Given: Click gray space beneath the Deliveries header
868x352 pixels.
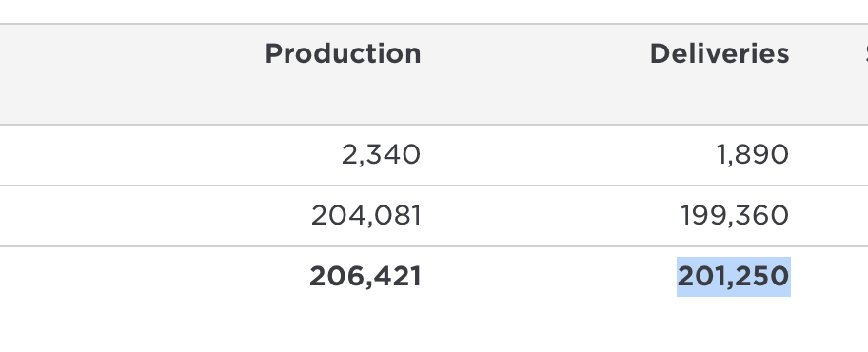Looking at the screenshot, I should coord(720,97).
